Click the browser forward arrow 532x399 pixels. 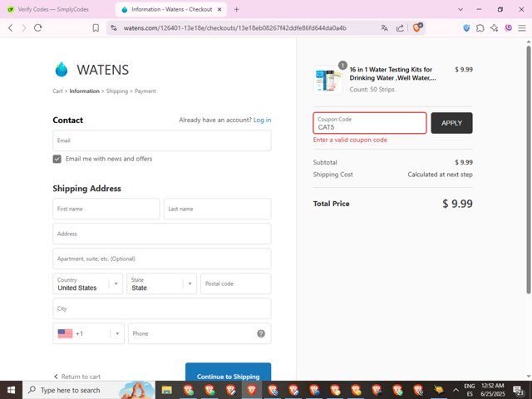(24, 27)
